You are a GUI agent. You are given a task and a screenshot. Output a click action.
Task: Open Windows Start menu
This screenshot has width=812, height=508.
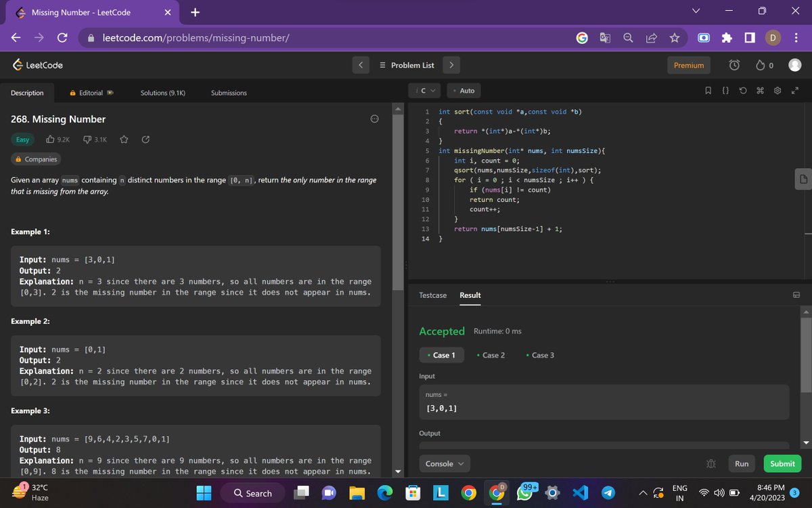coord(204,493)
